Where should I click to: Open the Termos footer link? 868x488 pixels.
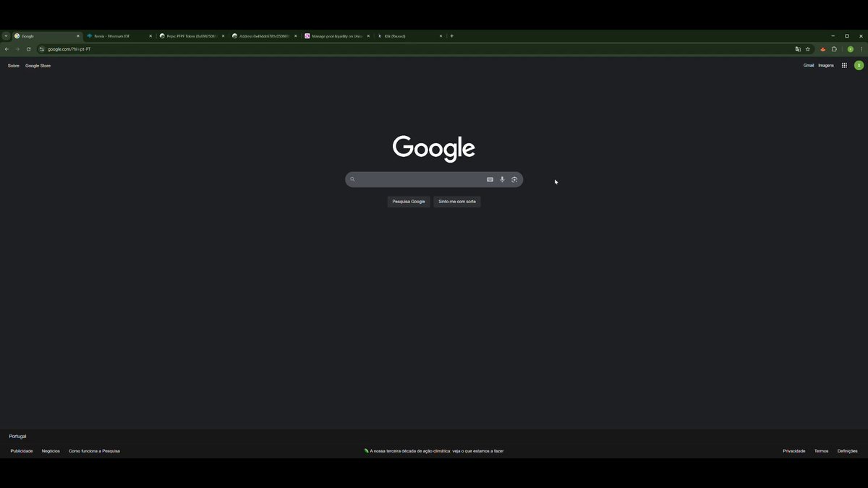tap(821, 451)
